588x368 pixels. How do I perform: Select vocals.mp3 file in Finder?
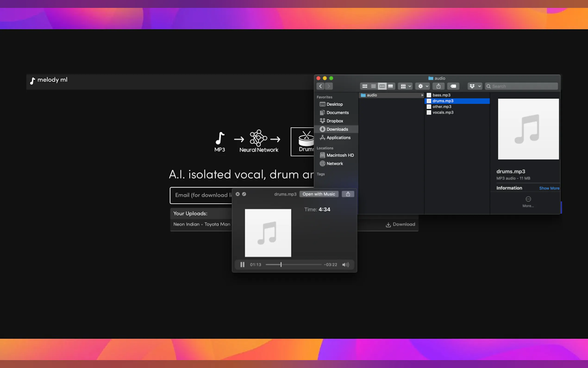443,112
